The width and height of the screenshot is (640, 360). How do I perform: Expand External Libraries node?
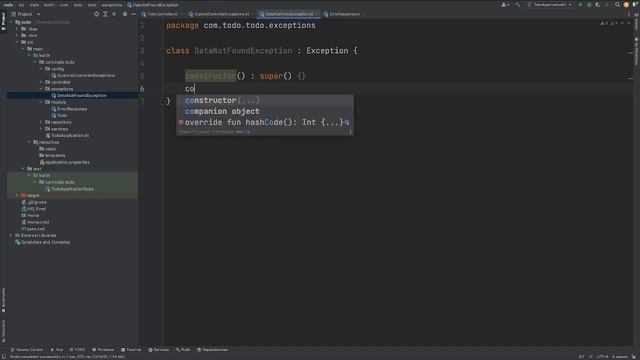point(11,236)
